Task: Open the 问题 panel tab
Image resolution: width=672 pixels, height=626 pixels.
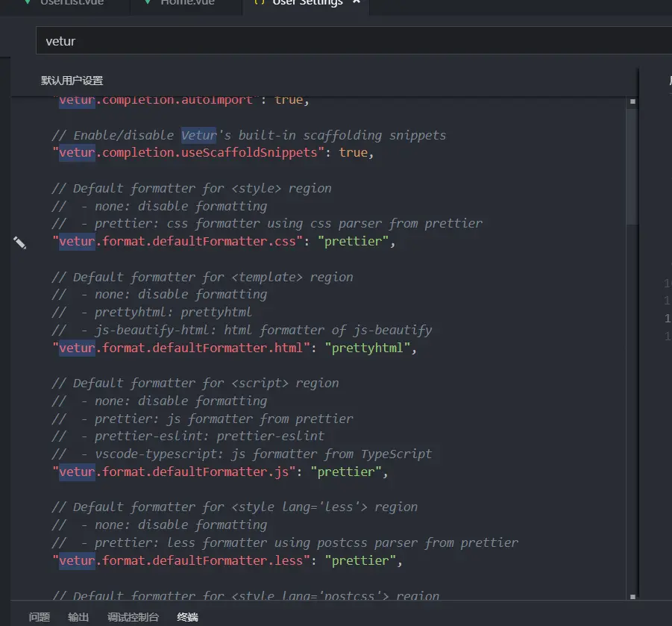Action: click(x=40, y=617)
